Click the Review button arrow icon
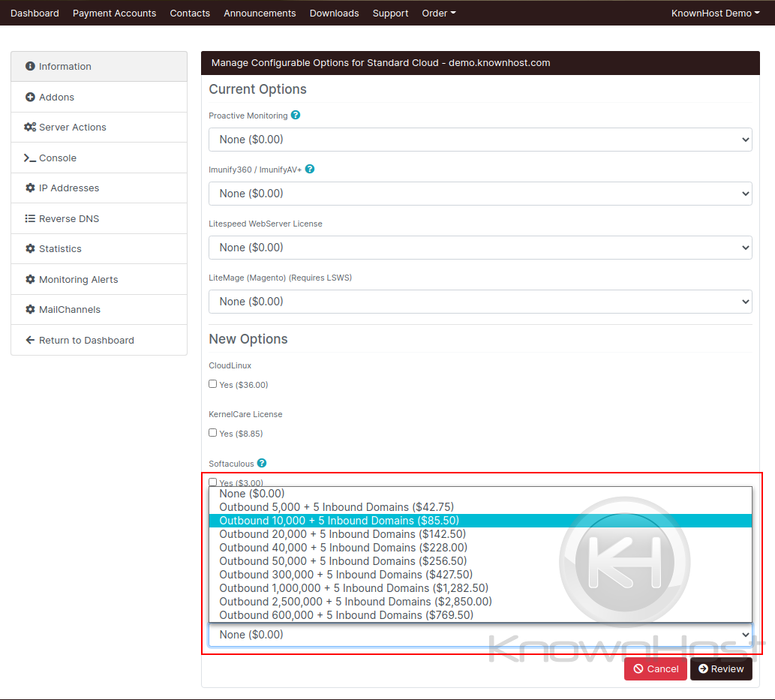The image size is (775, 700). click(x=703, y=668)
